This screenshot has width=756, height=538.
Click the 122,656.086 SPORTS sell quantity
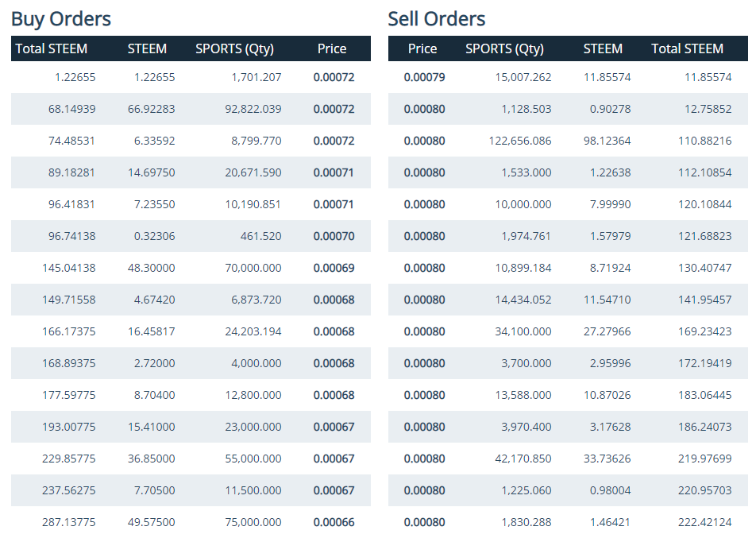(x=519, y=141)
